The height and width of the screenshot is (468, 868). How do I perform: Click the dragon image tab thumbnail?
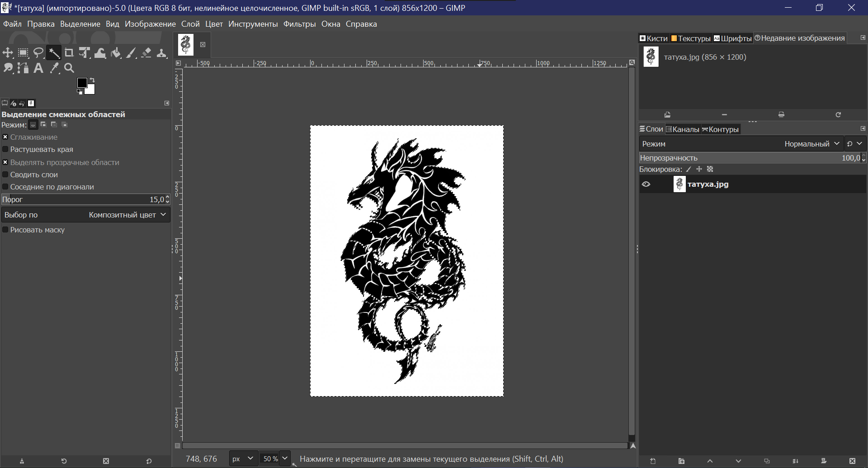click(186, 45)
